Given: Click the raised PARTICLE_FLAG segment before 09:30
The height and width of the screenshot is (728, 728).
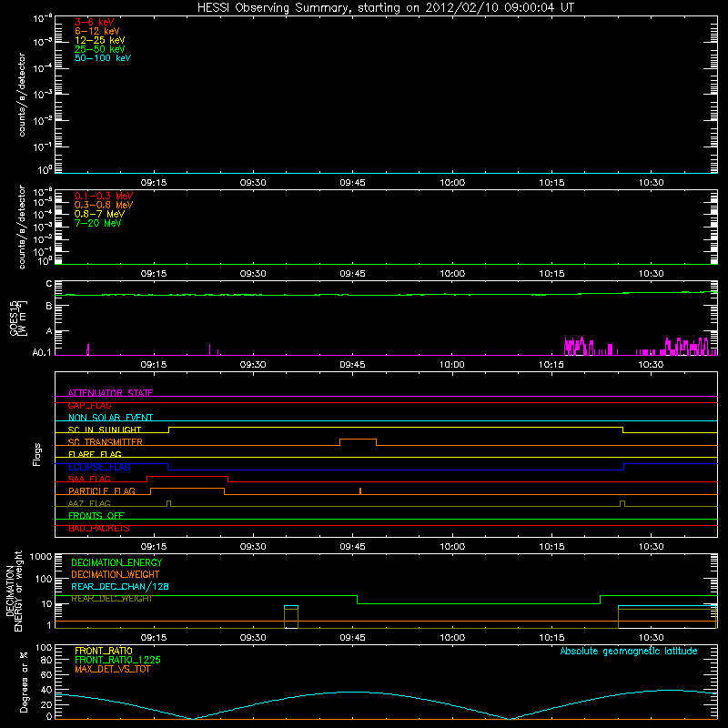Looking at the screenshot, I should tap(187, 489).
